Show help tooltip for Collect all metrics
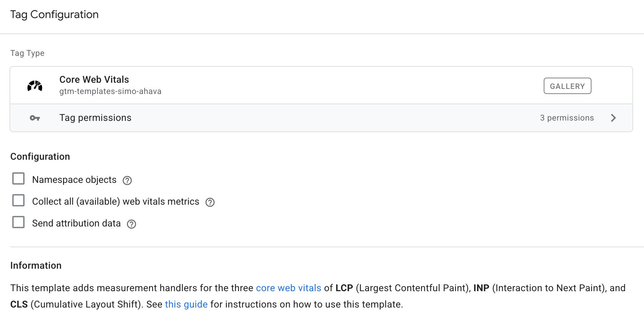 210,202
